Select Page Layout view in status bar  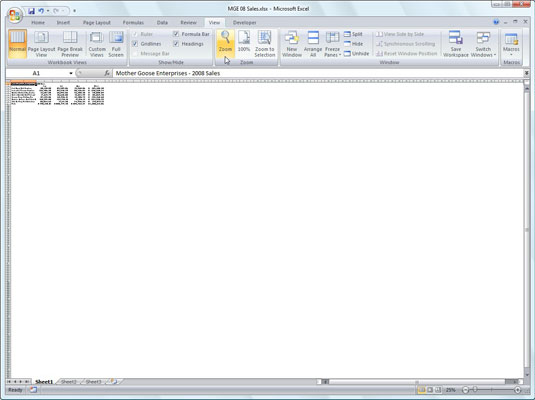point(430,390)
